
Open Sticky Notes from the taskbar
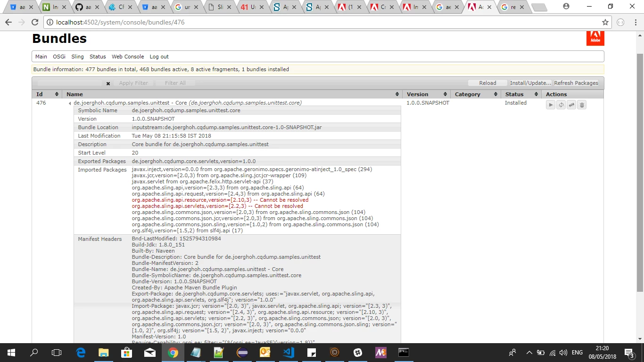pyautogui.click(x=312, y=353)
